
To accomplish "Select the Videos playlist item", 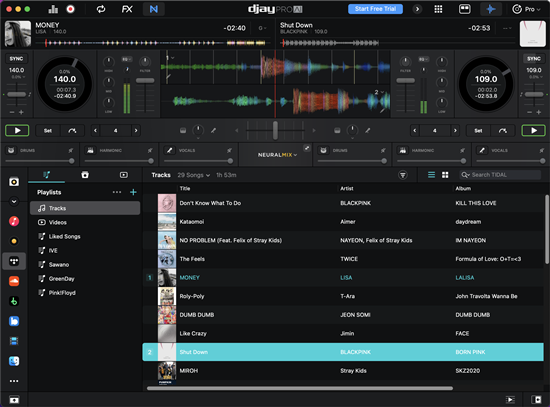I will pos(85,222).
